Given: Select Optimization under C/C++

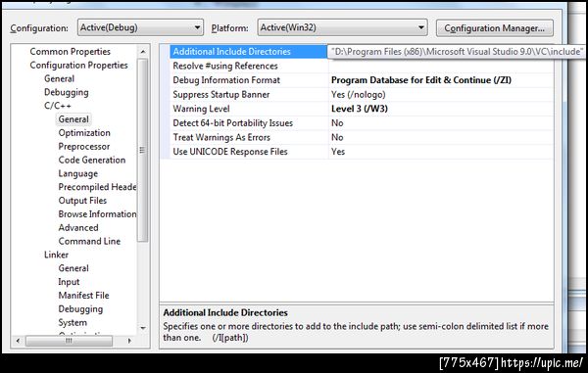Looking at the screenshot, I should (x=84, y=133).
